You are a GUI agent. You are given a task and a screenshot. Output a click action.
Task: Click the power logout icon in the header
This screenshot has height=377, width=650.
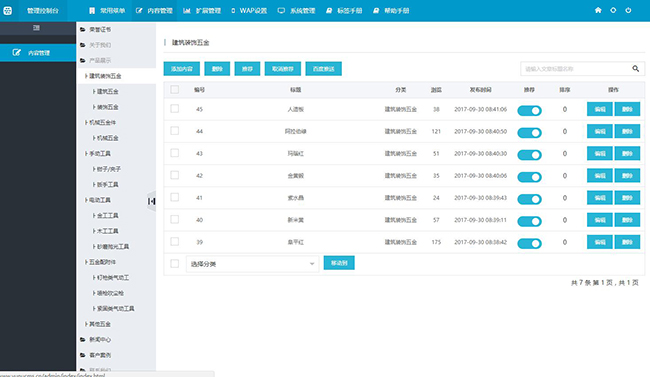[628, 10]
